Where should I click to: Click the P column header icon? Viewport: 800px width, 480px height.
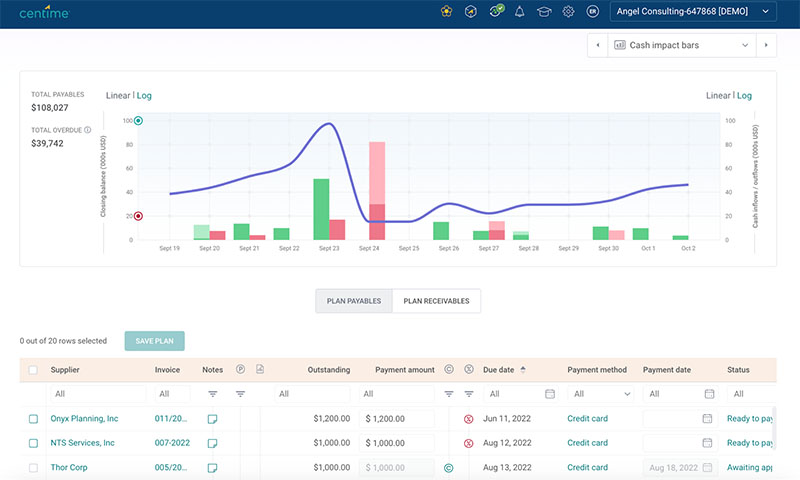240,369
